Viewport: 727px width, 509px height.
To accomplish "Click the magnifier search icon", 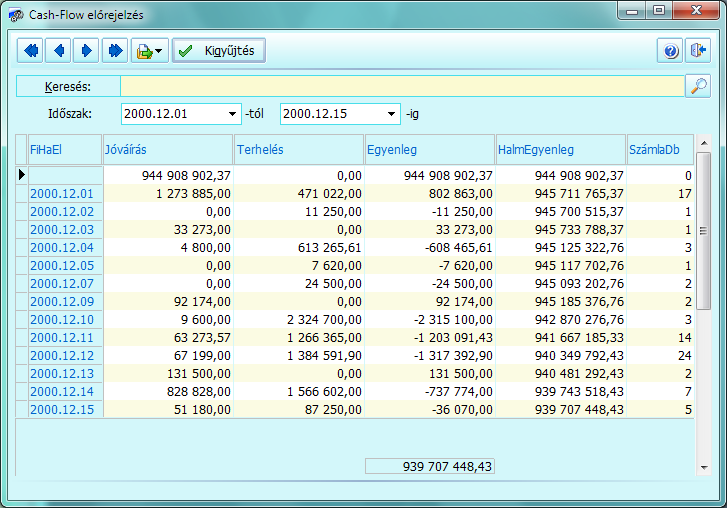I will click(x=698, y=86).
